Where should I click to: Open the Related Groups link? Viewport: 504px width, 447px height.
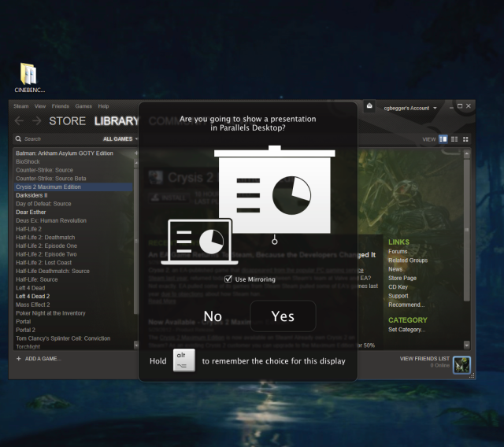click(408, 260)
